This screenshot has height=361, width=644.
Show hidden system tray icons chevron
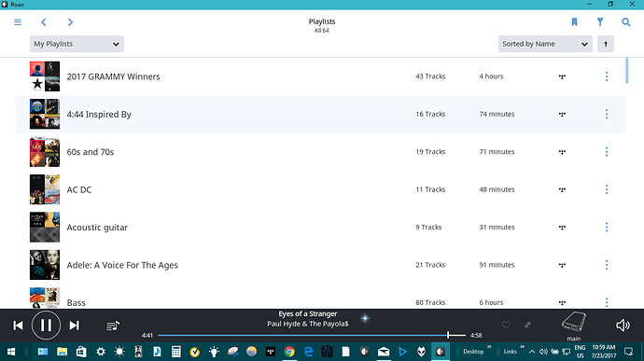[x=532, y=352]
